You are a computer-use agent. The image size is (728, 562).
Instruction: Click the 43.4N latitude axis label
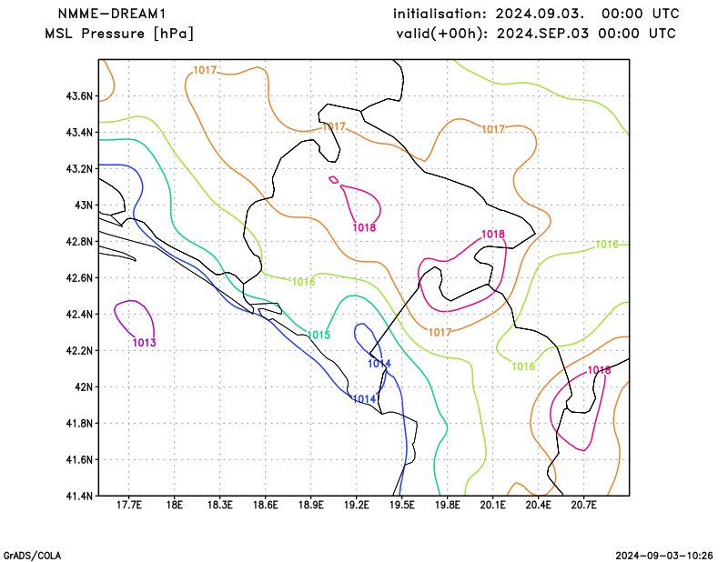79,133
